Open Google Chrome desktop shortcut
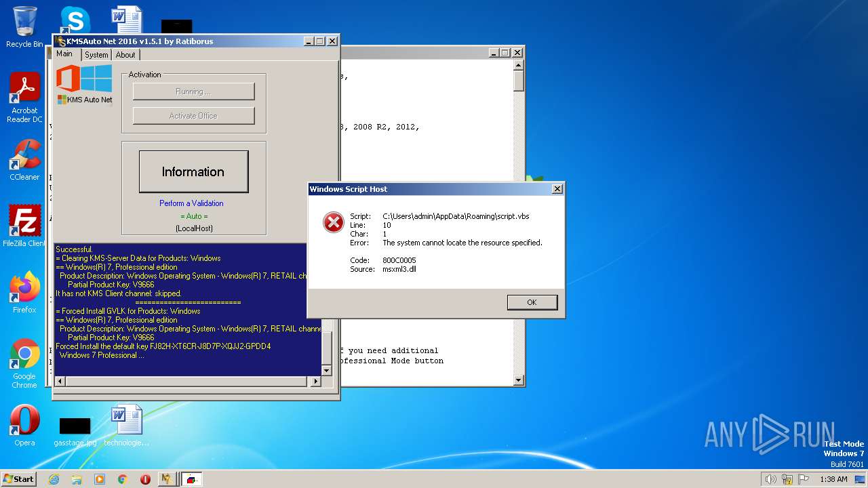 pyautogui.click(x=24, y=363)
